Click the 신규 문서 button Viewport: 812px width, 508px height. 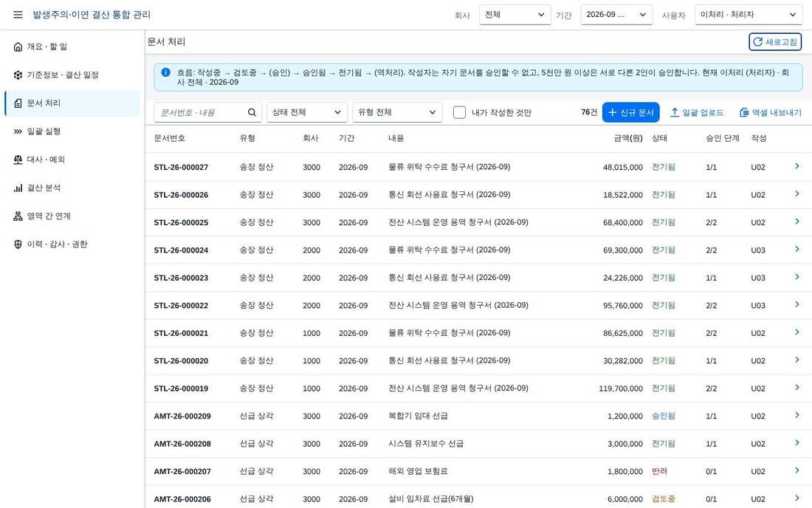tap(630, 112)
